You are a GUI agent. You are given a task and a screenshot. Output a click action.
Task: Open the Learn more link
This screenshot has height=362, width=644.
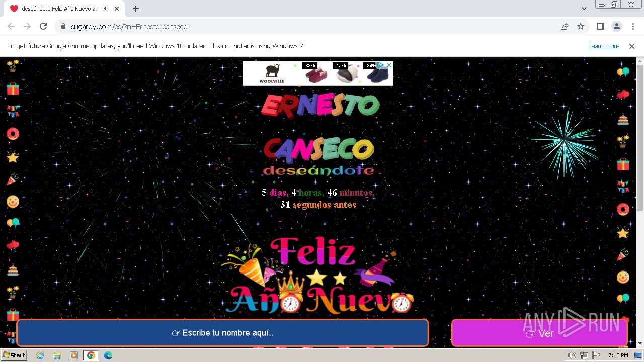pos(604,46)
